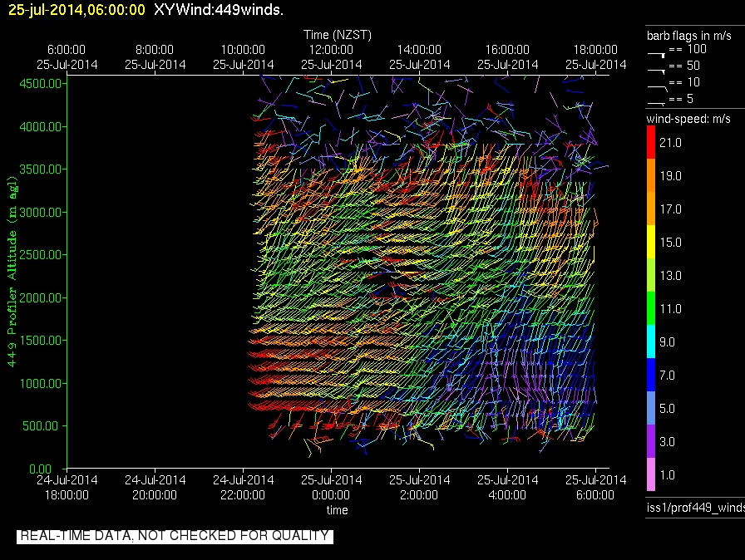The width and height of the screenshot is (745, 560).
Task: Click the 24-Jul-2014 18:00:00 bottom tick label
Action: point(67,488)
